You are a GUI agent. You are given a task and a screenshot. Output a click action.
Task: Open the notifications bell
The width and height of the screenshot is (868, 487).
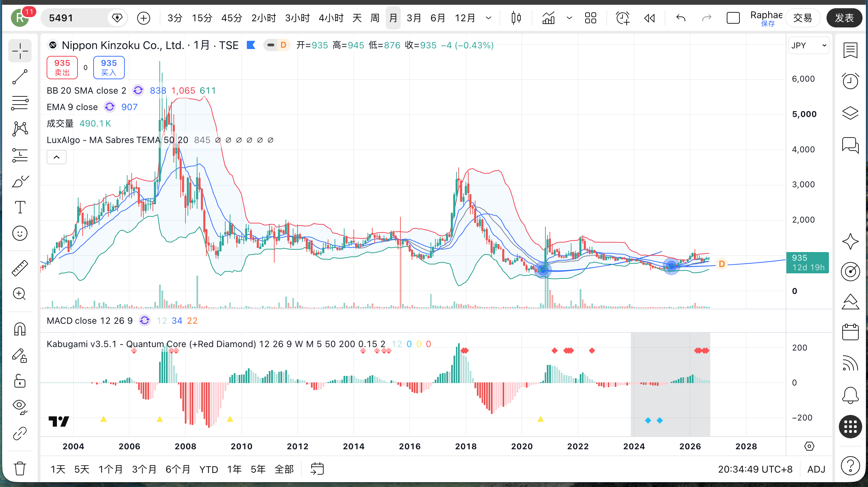(850, 395)
